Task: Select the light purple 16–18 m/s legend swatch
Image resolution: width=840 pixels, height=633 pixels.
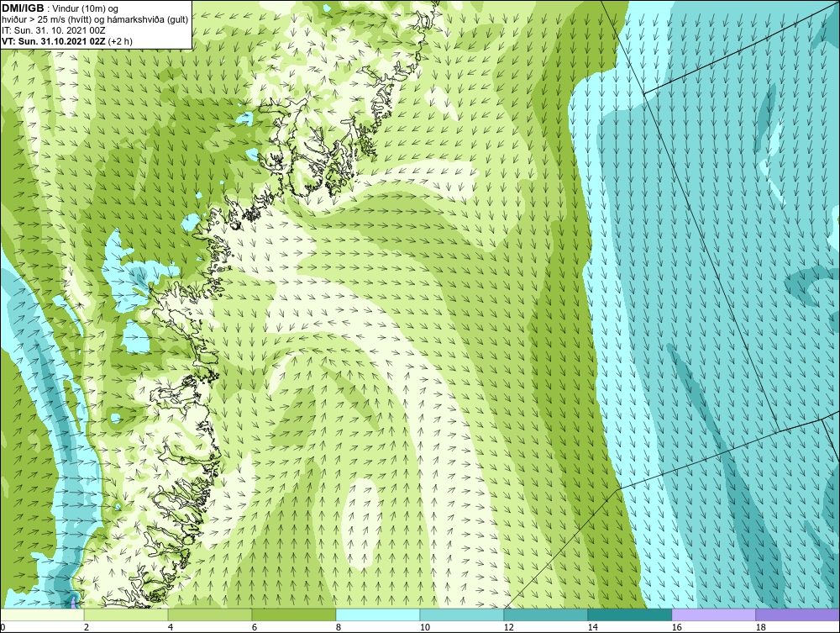Action: click(x=713, y=615)
